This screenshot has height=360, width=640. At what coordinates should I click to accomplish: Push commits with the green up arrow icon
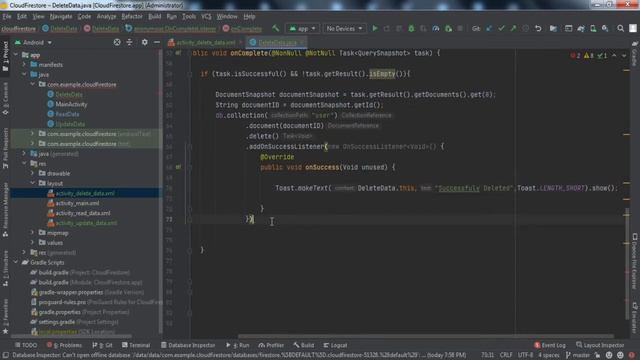tap(513, 29)
